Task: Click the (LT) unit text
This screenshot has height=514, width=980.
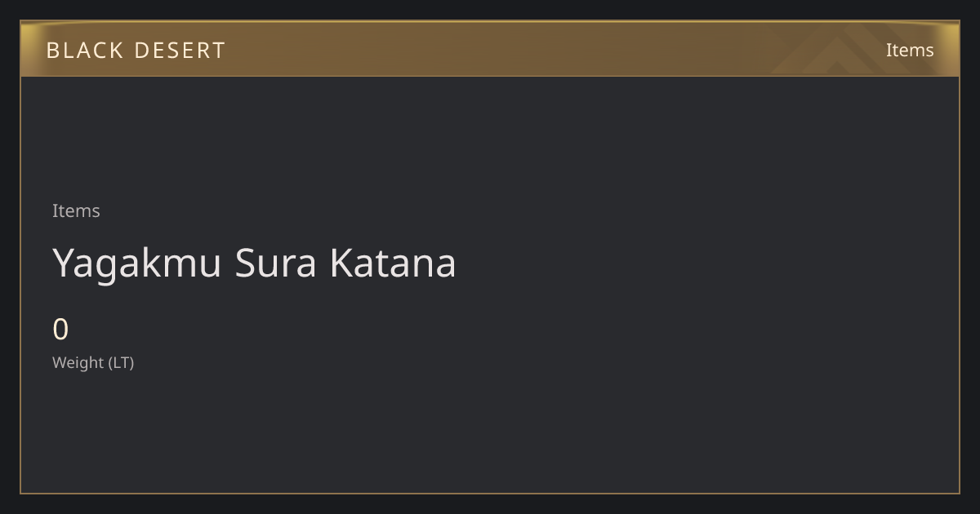Action: click(121, 362)
